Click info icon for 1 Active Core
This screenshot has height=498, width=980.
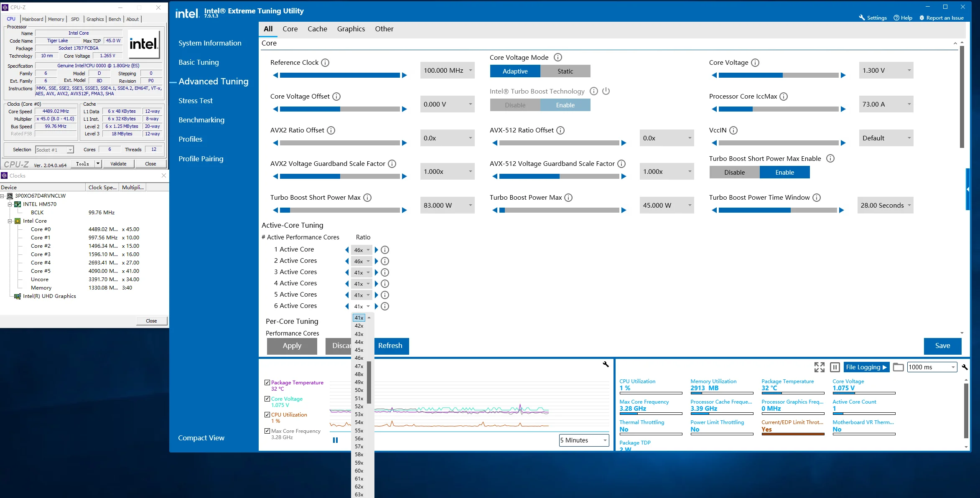pos(385,250)
